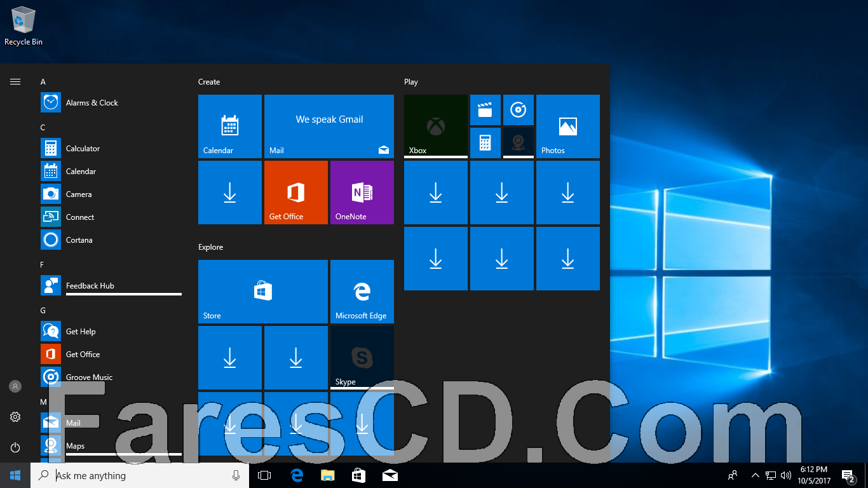Image resolution: width=868 pixels, height=488 pixels.
Task: Launch the Get Help app
Action: point(111,332)
